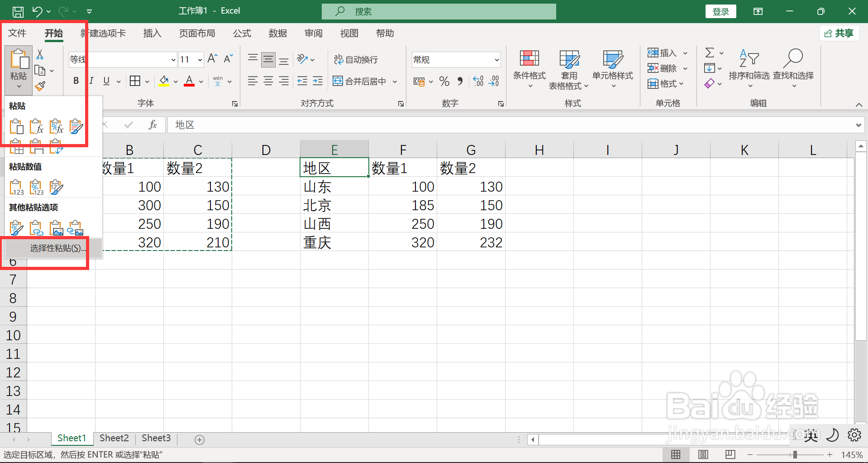Choose the Paste Formulas icon
Screen dimensions: 868x463
pyautogui.click(x=36, y=126)
